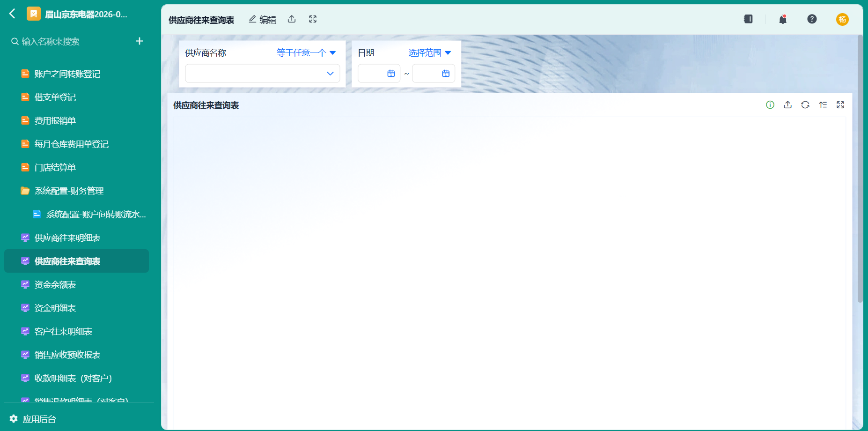Open 应用后台 settings

(x=33, y=419)
